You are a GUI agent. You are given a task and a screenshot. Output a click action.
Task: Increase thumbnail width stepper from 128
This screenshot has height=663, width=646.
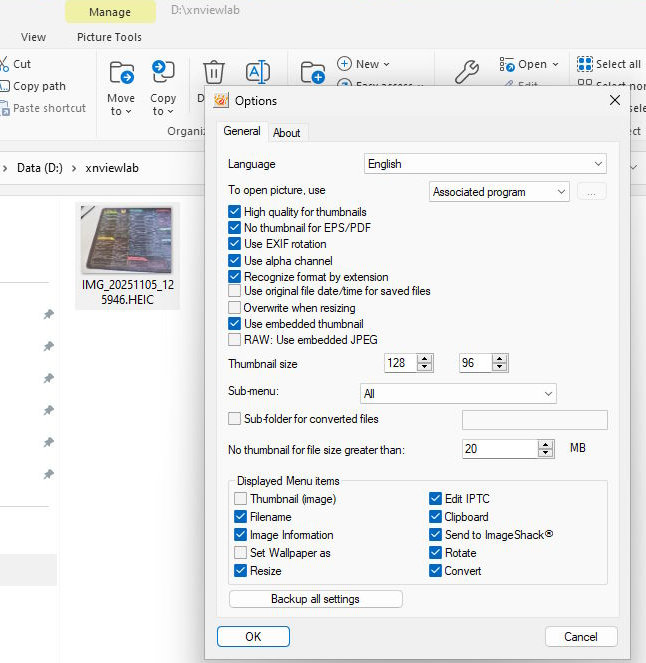pyautogui.click(x=425, y=359)
